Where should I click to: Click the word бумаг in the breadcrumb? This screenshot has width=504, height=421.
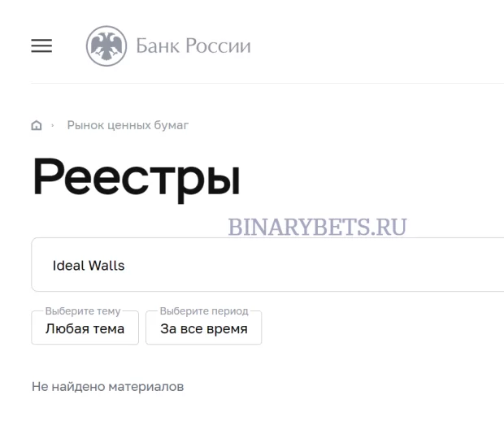pos(172,125)
